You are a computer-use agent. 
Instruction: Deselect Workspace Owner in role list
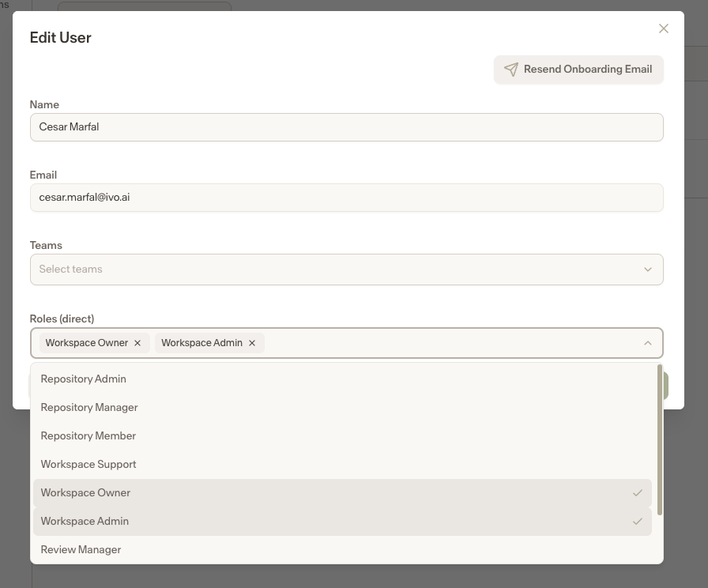tap(342, 492)
